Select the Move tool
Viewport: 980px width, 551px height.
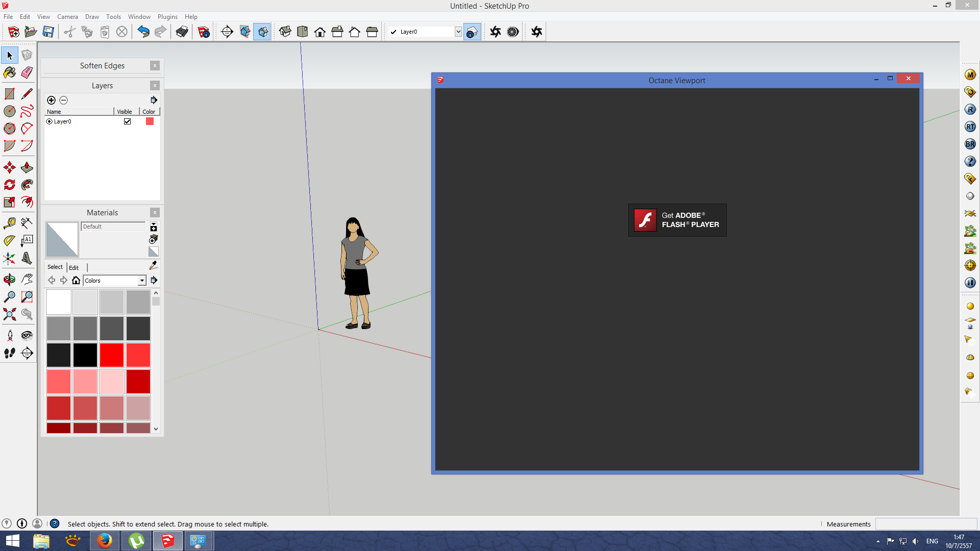9,167
